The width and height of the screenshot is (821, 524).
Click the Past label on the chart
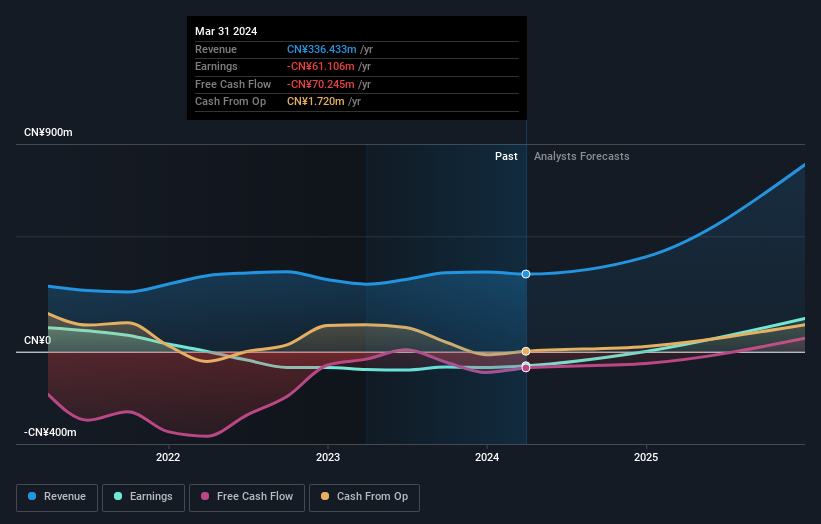(506, 156)
